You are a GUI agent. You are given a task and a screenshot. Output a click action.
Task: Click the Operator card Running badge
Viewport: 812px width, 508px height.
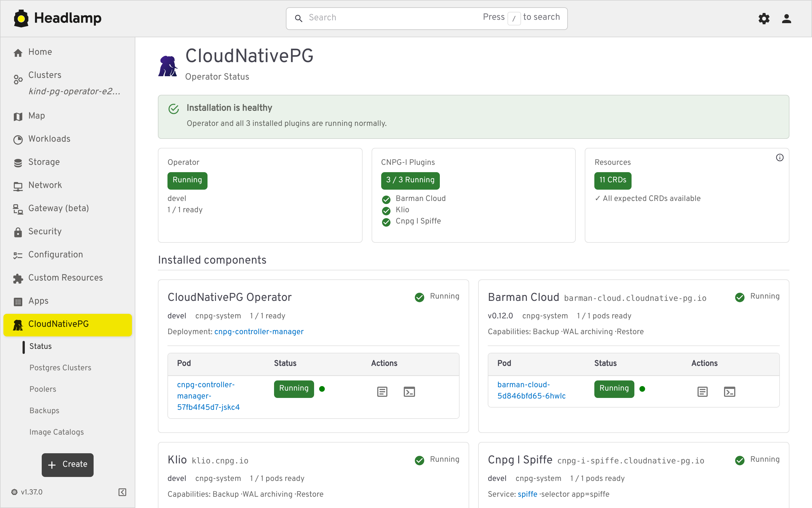click(187, 180)
